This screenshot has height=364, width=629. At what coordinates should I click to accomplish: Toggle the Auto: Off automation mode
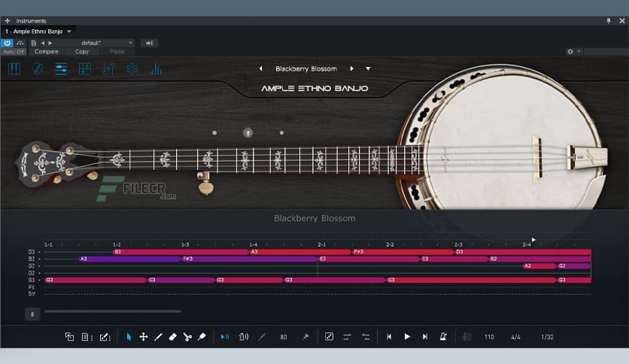(14, 52)
